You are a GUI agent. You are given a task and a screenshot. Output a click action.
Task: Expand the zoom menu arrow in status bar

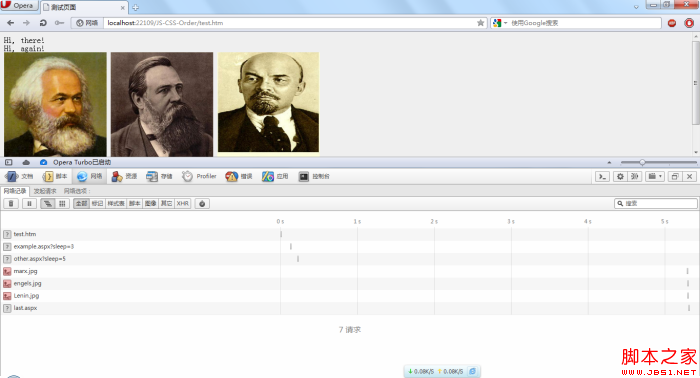pos(609,162)
